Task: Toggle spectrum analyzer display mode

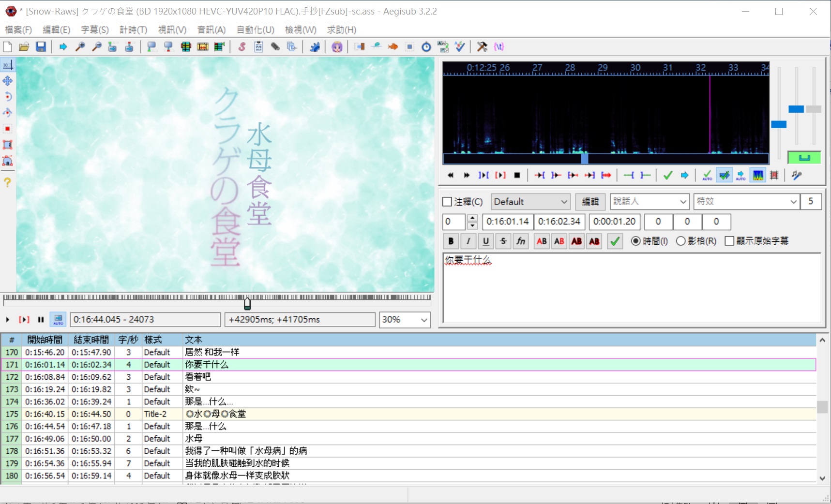Action: pyautogui.click(x=758, y=175)
